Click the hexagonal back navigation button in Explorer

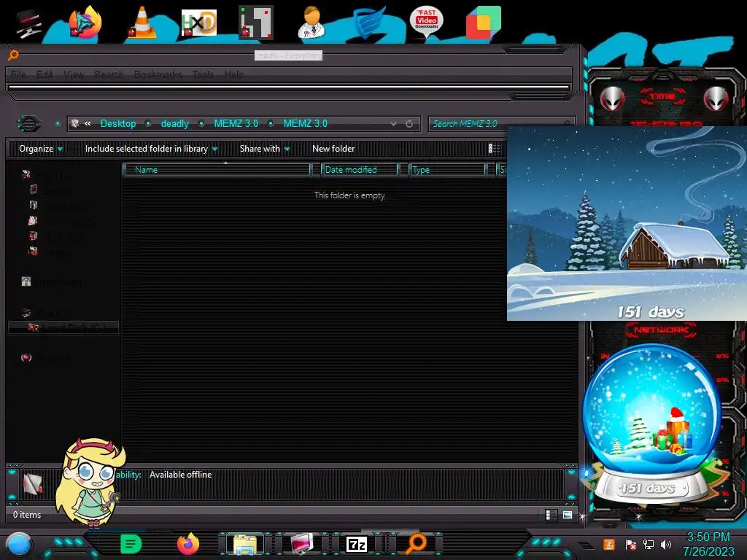[29, 124]
